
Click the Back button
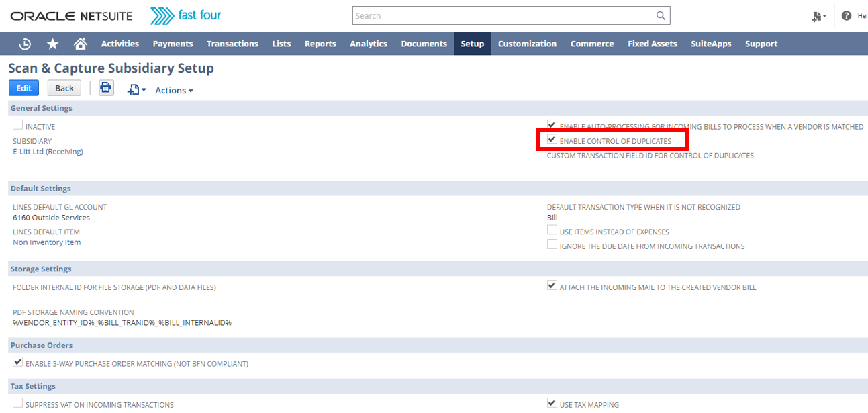coord(64,88)
